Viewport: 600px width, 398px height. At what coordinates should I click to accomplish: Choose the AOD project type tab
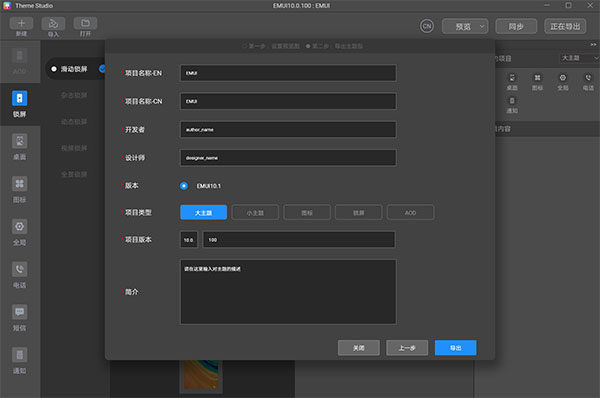410,212
